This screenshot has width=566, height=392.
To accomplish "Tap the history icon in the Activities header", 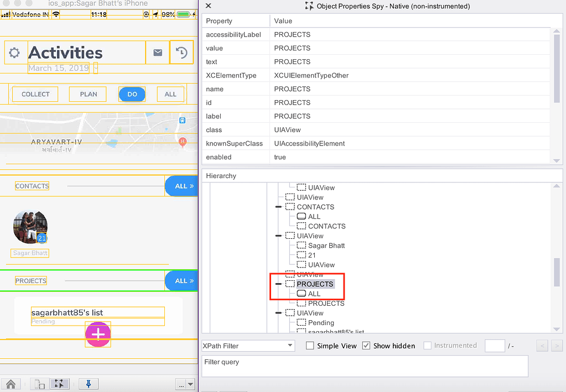I will [x=181, y=53].
